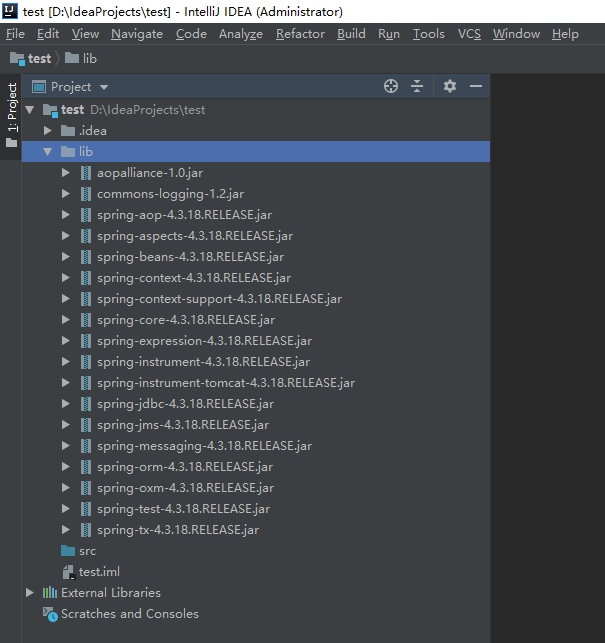Click the Scratches and Consoles icon

tap(50, 614)
